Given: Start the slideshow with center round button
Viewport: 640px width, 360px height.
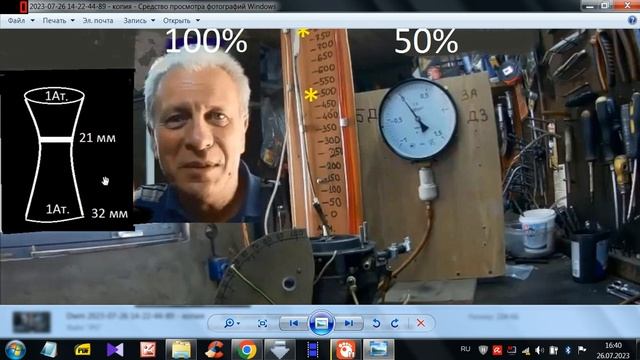Looking at the screenshot, I should pos(321,323).
